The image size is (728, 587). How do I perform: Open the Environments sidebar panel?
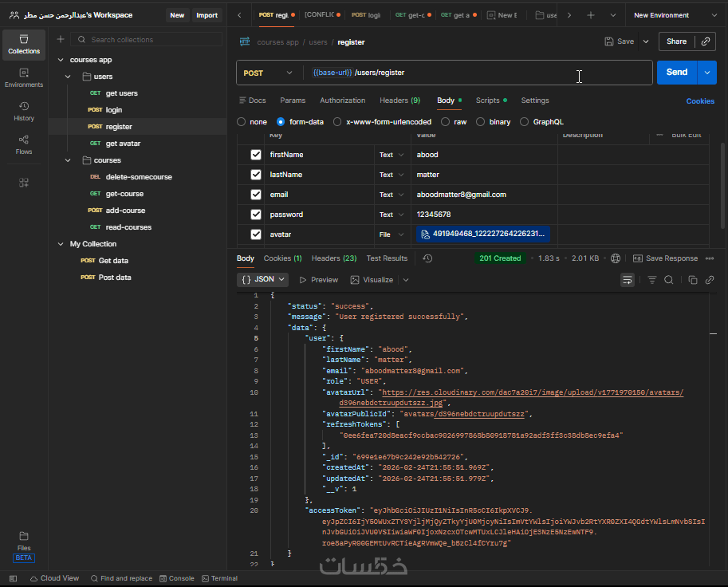pos(24,78)
